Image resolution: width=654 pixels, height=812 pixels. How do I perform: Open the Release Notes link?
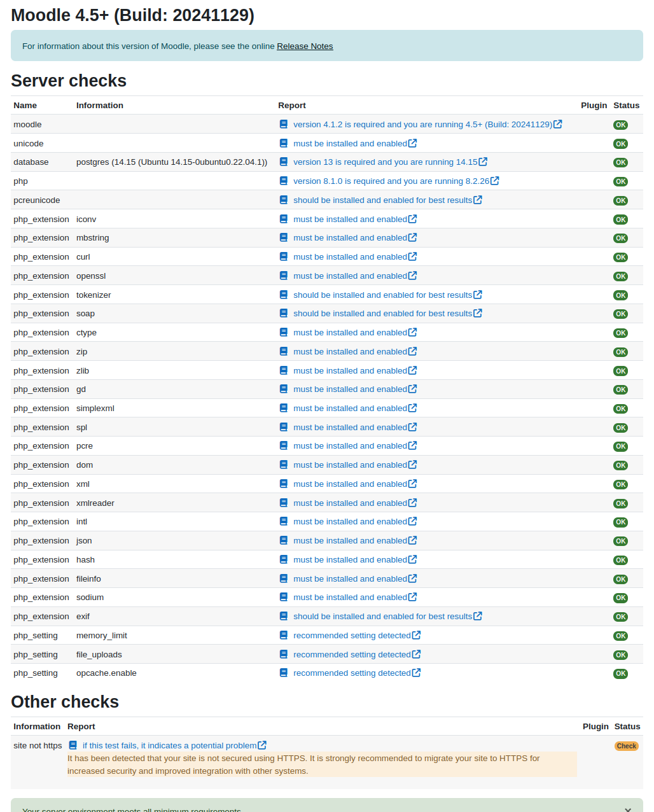(305, 46)
